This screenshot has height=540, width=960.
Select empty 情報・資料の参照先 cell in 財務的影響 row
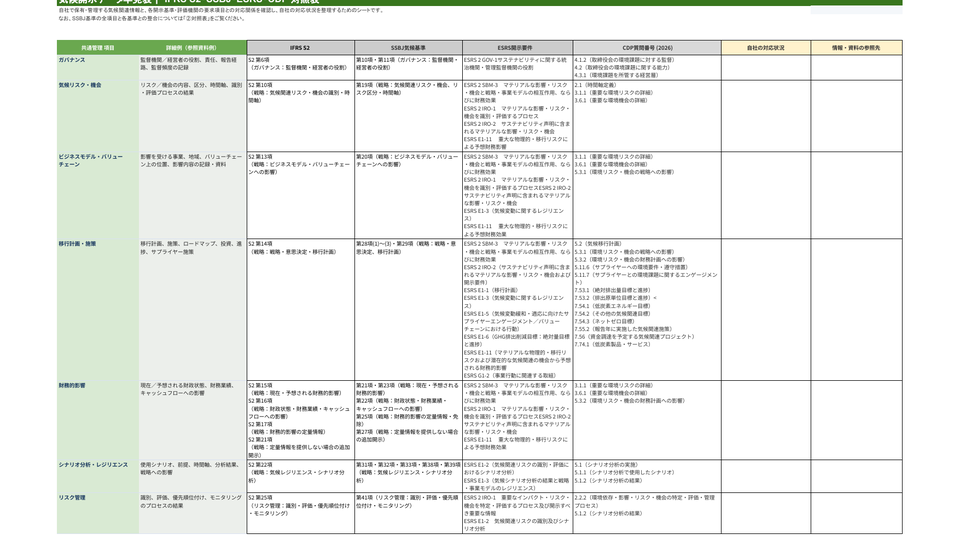[857, 420]
